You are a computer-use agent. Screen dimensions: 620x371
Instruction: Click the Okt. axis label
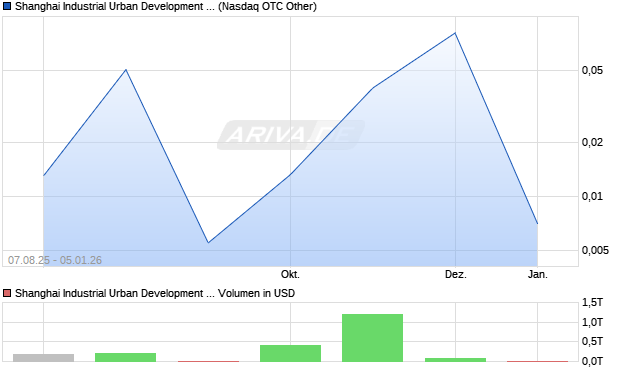290,274
